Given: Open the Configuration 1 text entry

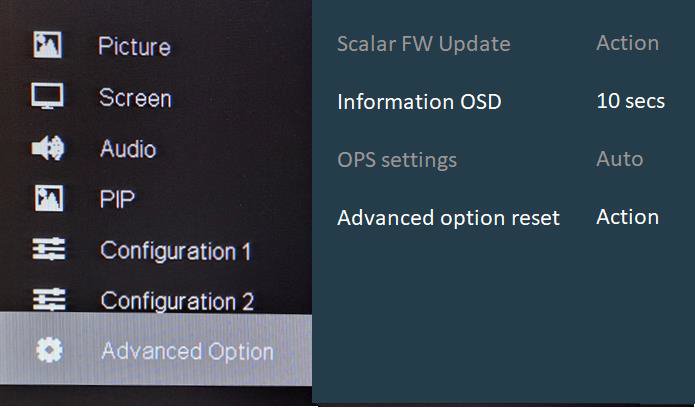Looking at the screenshot, I should pos(176,250).
